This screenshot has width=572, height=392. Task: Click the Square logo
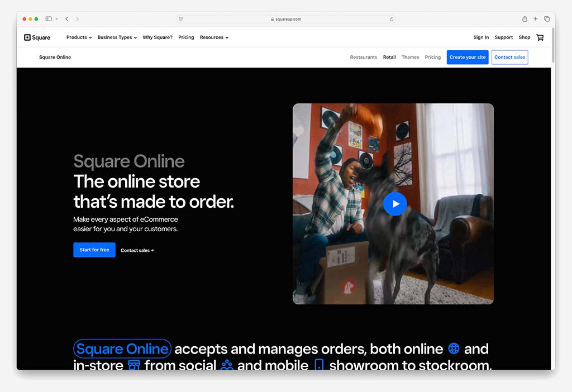click(x=37, y=37)
